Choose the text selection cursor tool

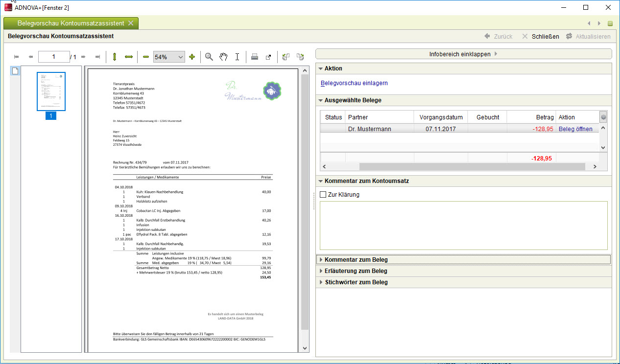click(x=237, y=57)
